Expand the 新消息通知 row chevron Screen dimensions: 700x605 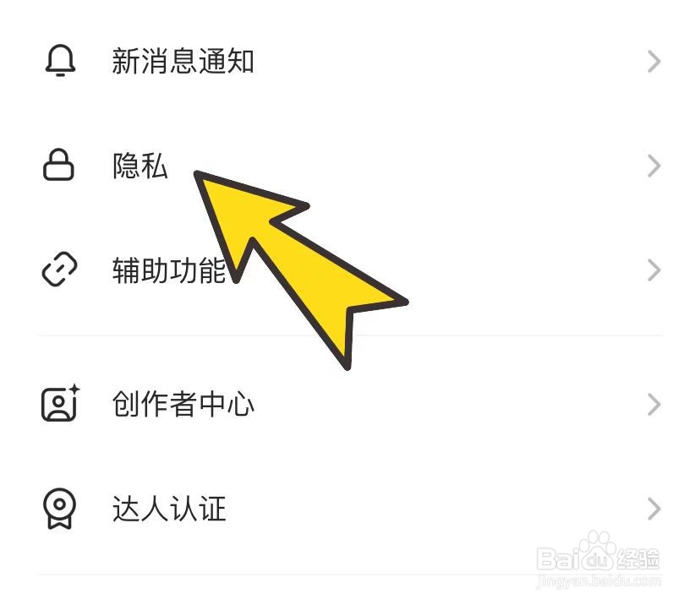click(x=654, y=62)
